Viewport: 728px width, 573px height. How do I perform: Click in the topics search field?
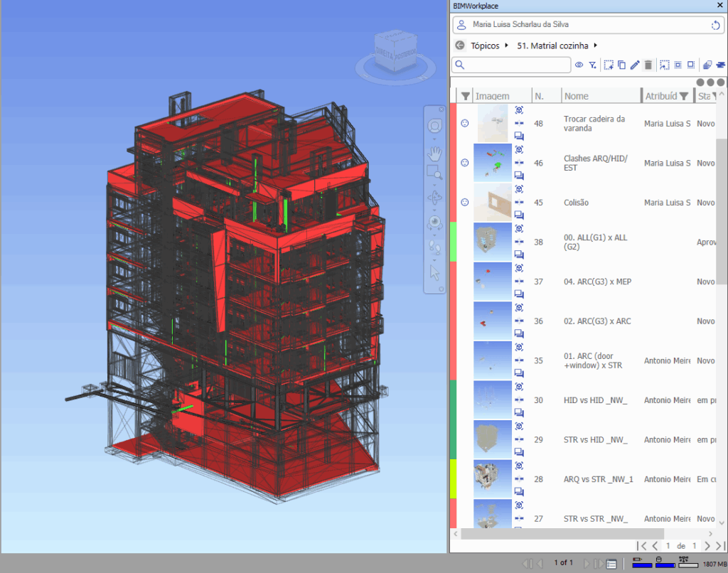512,65
